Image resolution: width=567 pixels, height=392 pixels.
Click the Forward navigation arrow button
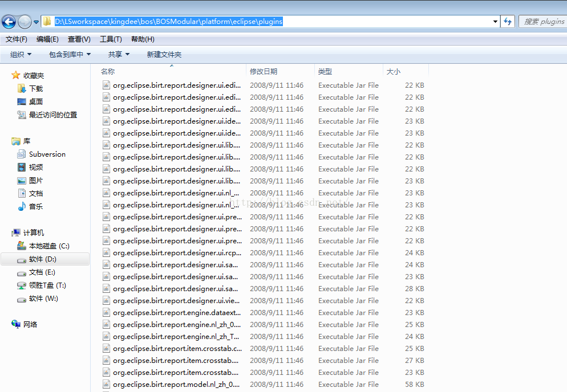pos(25,22)
